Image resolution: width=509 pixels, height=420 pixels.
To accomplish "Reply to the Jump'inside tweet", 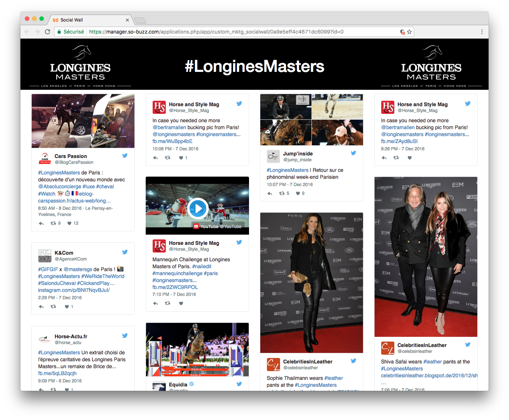I will (270, 194).
